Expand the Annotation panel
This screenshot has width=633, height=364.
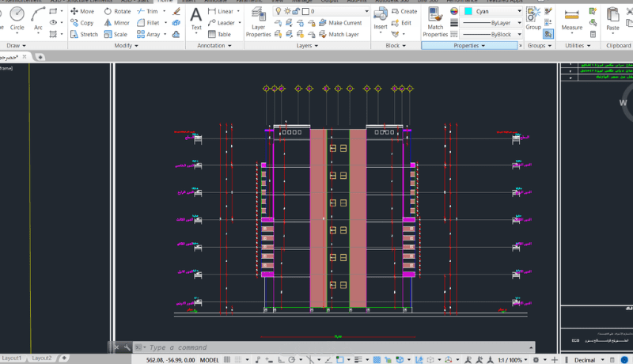tap(214, 46)
